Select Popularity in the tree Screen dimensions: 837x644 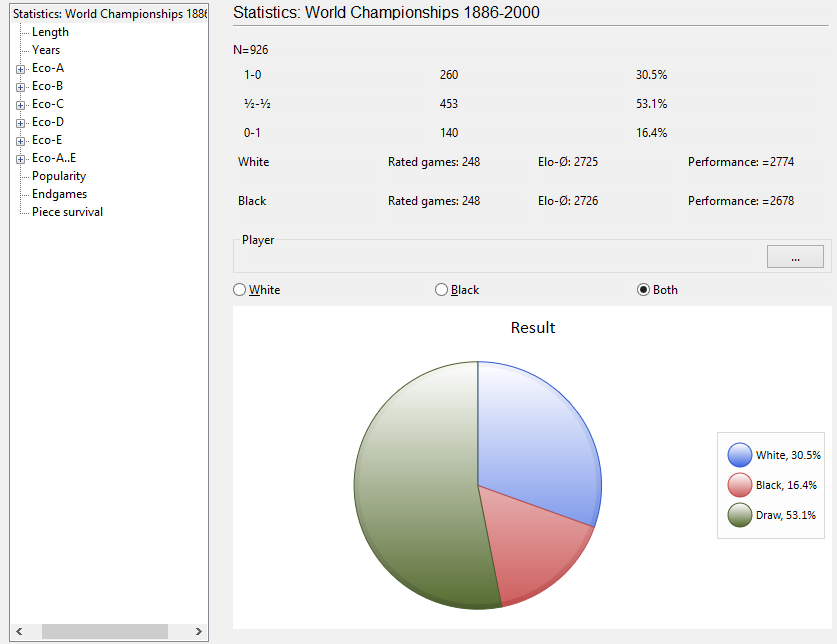[x=59, y=176]
